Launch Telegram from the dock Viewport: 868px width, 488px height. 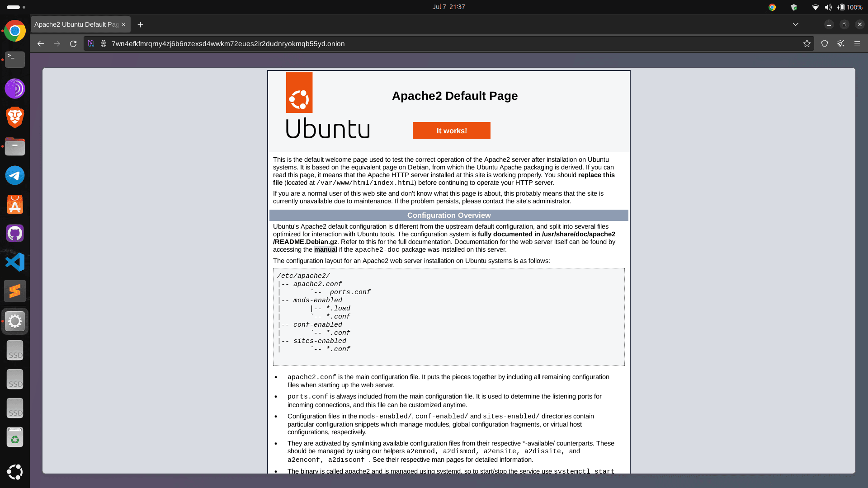pyautogui.click(x=15, y=175)
